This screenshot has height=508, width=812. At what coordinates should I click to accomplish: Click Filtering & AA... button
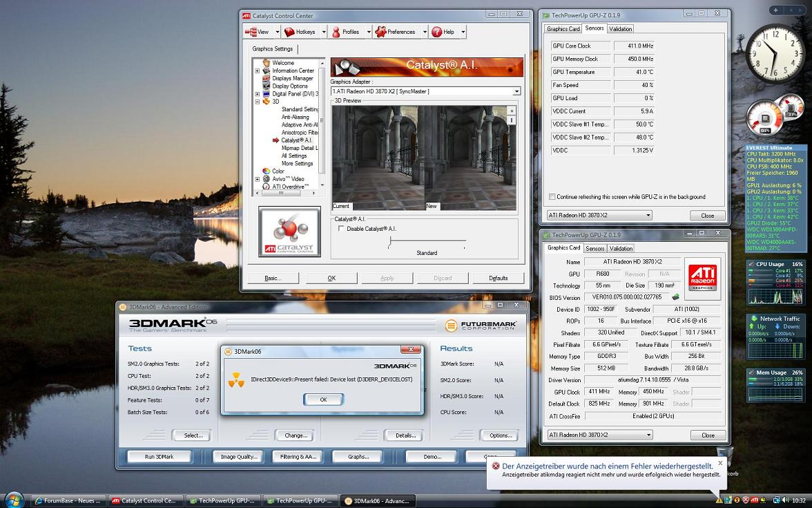click(298, 457)
